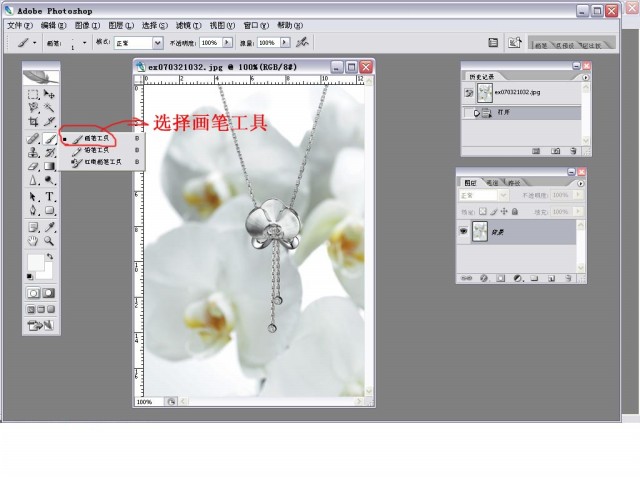Select the Hand tool

click(x=33, y=241)
